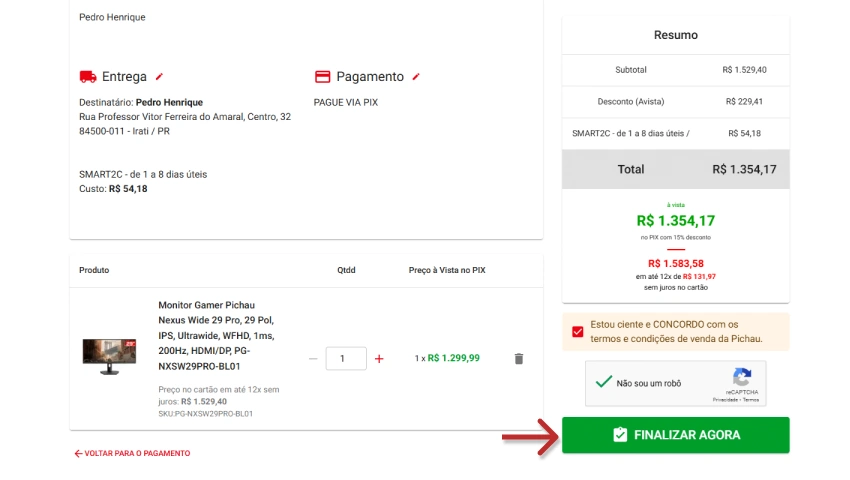
Task: Click the green à vista price R$ 1.354,17
Action: pyautogui.click(x=675, y=221)
